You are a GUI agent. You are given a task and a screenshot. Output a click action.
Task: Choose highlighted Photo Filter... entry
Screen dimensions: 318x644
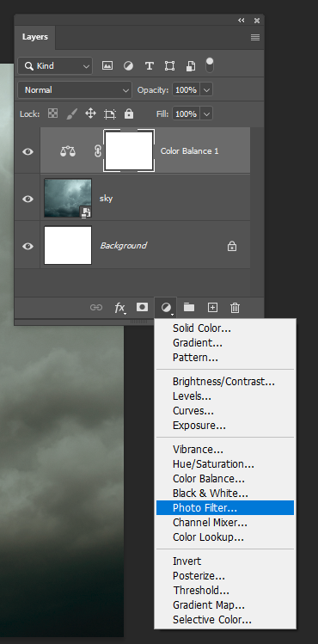click(225, 507)
